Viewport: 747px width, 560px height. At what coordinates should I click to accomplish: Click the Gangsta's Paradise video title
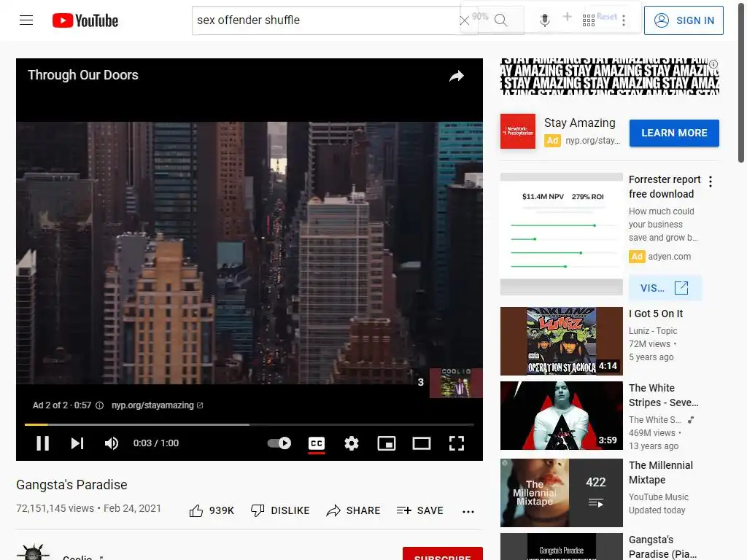[x=71, y=485]
